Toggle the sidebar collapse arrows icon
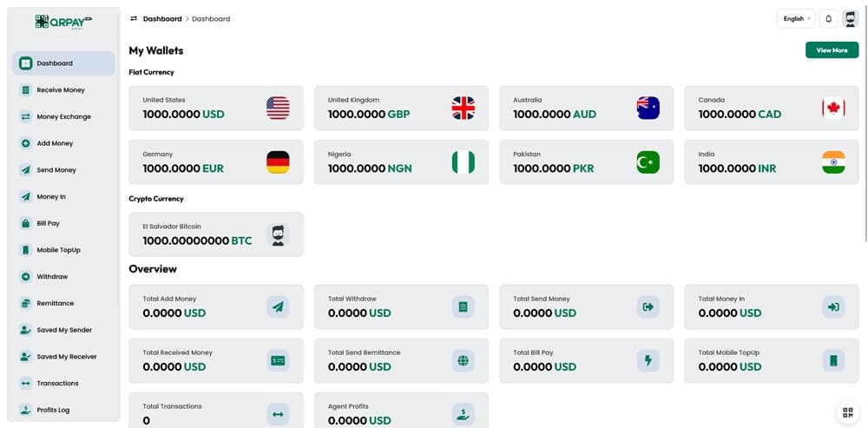The image size is (868, 428). [134, 18]
